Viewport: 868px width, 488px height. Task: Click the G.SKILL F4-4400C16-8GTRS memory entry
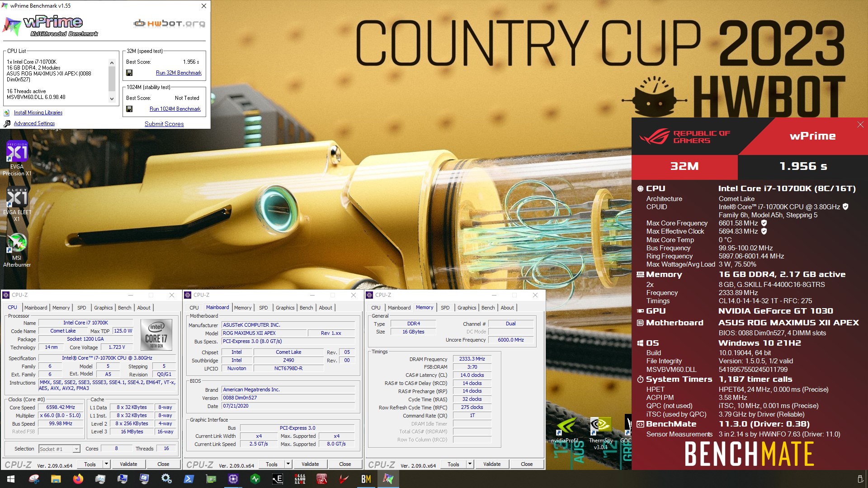coord(772,285)
